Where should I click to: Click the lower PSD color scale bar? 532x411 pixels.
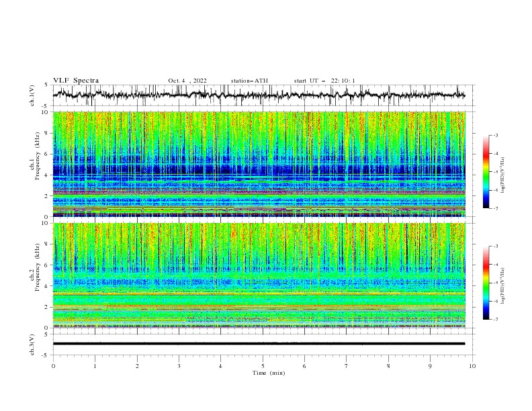pos(486,283)
